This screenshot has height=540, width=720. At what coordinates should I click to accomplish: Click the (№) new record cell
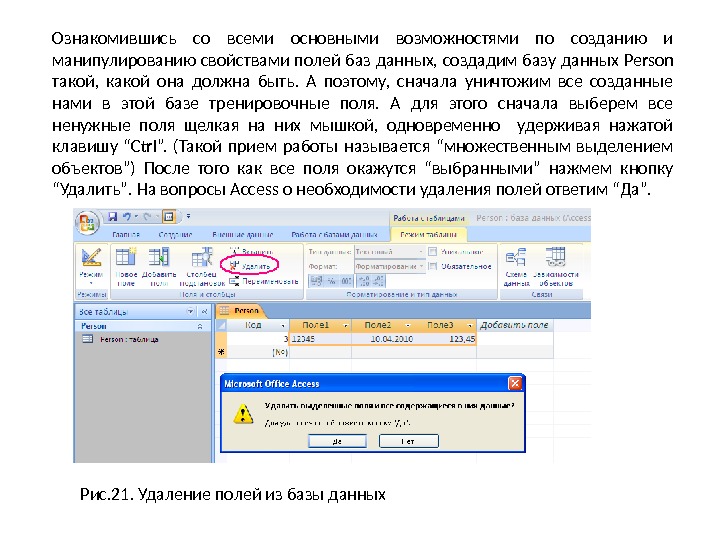[258, 352]
